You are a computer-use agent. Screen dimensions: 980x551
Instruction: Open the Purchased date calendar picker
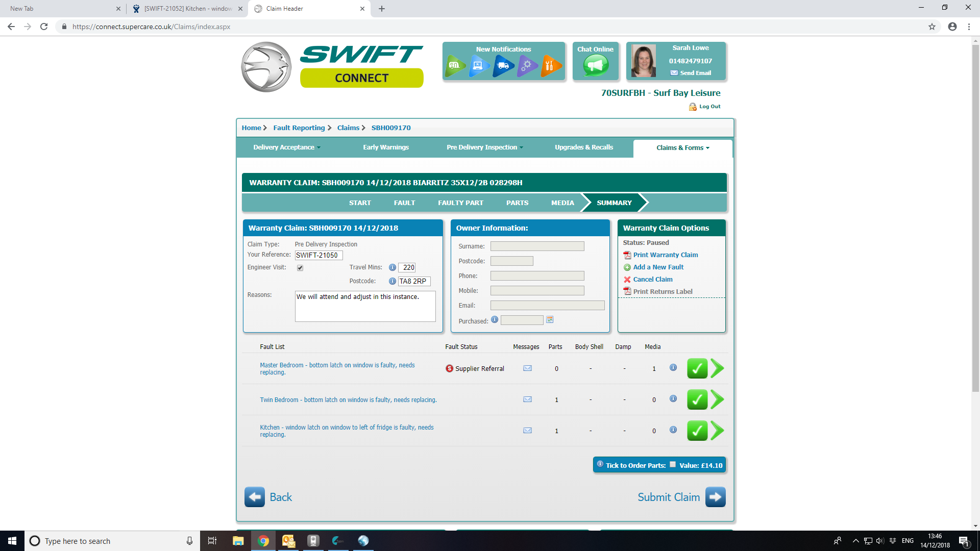(x=550, y=320)
